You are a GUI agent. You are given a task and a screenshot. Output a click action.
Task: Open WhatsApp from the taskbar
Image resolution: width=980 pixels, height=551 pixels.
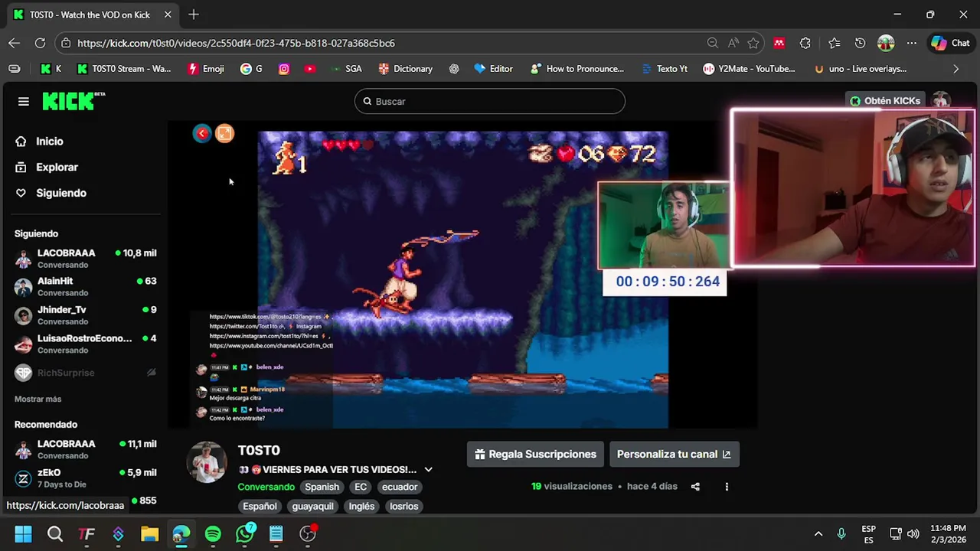[x=245, y=534]
